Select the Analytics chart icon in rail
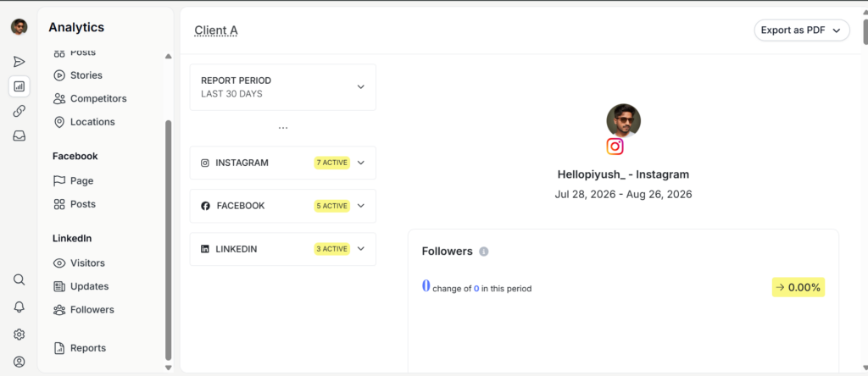This screenshot has height=376, width=868. [19, 86]
